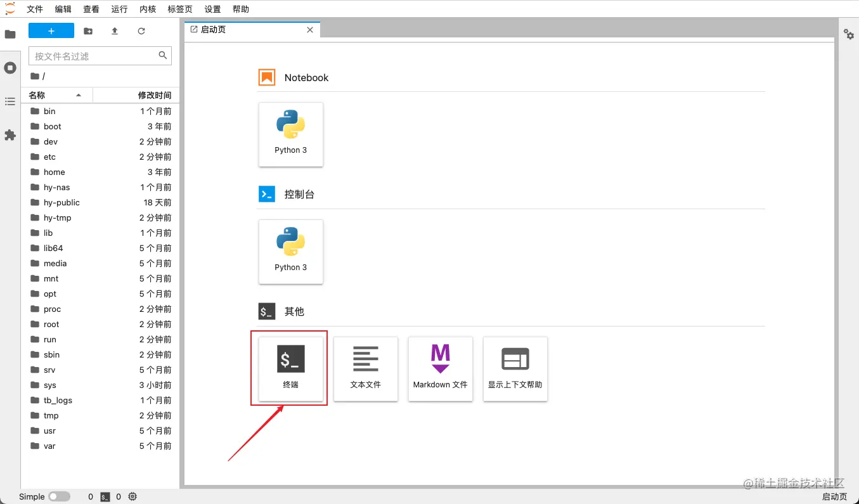Click the terminal count status bar icon
Viewport: 859px width, 504px height.
click(106, 497)
